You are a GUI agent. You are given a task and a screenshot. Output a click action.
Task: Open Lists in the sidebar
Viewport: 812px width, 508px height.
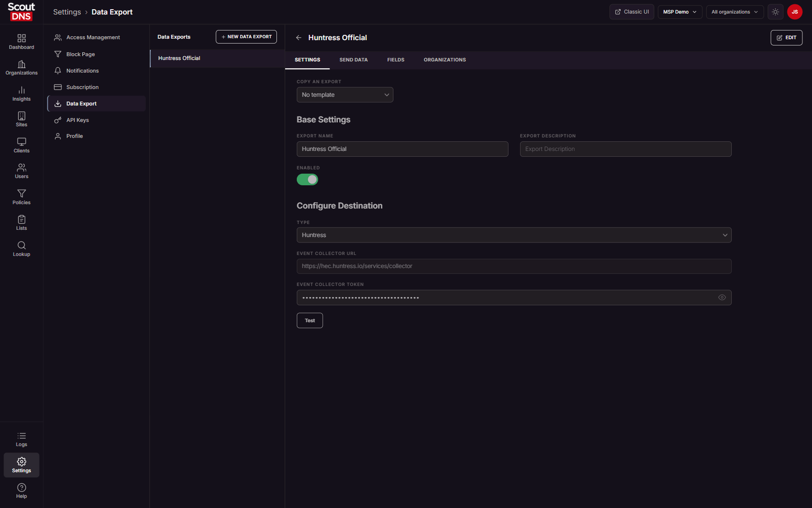click(21, 223)
